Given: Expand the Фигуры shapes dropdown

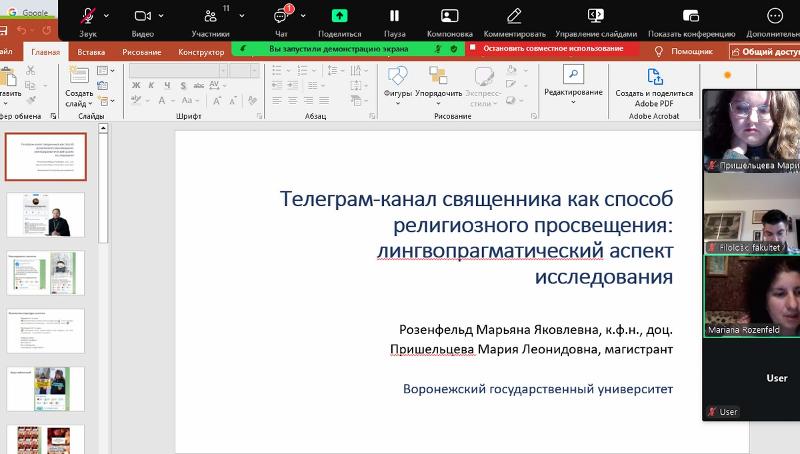Looking at the screenshot, I should tap(398, 82).
